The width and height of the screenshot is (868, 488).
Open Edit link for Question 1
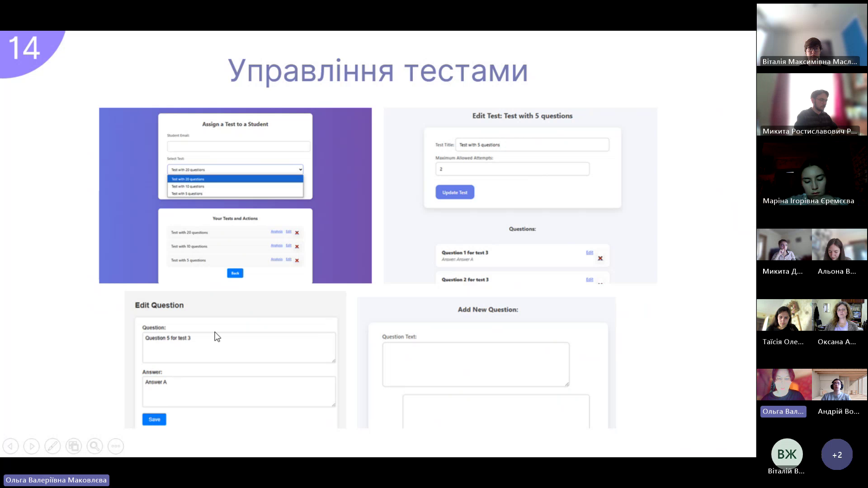(x=590, y=253)
